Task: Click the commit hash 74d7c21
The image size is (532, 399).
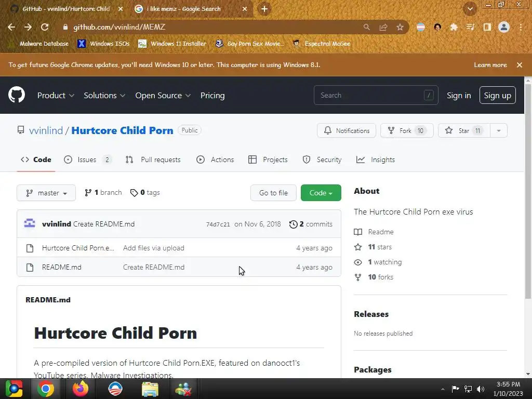Action: (x=218, y=224)
